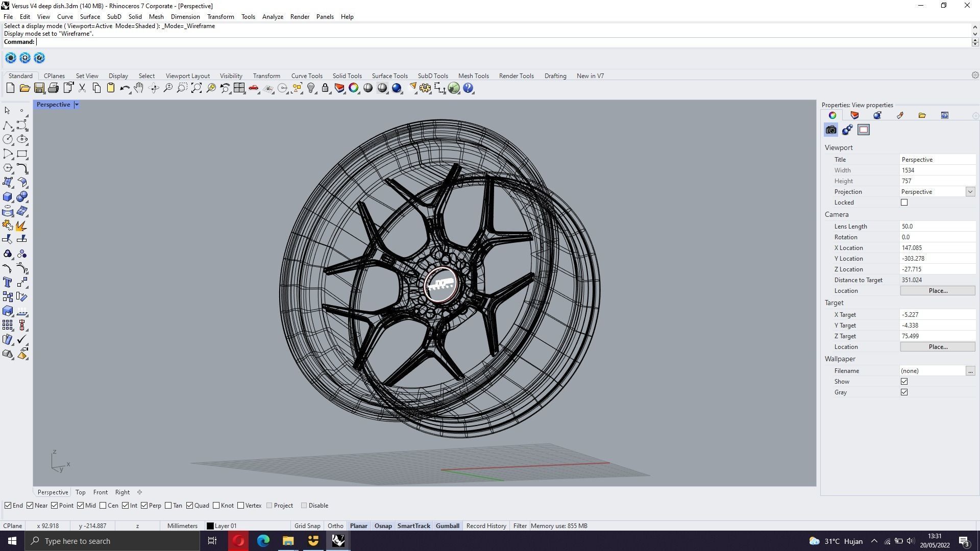Open the Perspective viewport title dropdown arrow

[x=77, y=105]
